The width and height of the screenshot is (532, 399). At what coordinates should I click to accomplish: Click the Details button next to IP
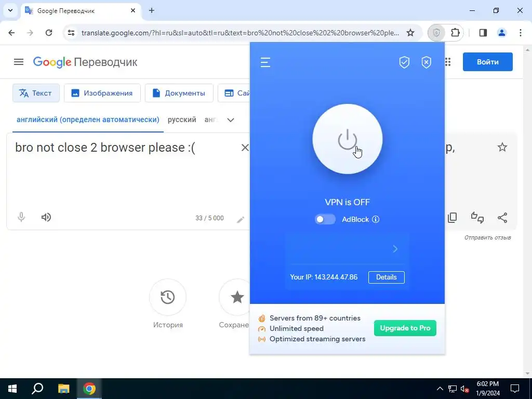pos(387,277)
